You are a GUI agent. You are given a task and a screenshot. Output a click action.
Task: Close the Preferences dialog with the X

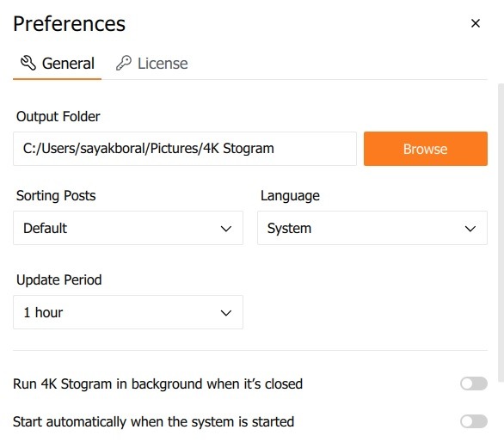(475, 23)
